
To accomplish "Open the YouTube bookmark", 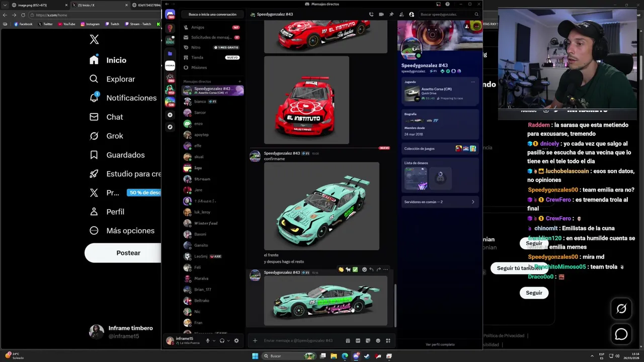I will (x=67, y=24).
